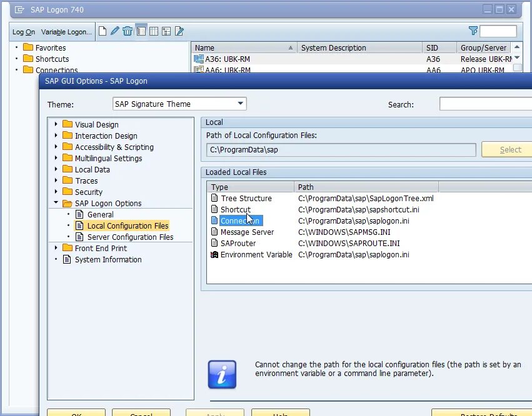Expand the Security node
Screen dimensions: 532x416
(56, 191)
